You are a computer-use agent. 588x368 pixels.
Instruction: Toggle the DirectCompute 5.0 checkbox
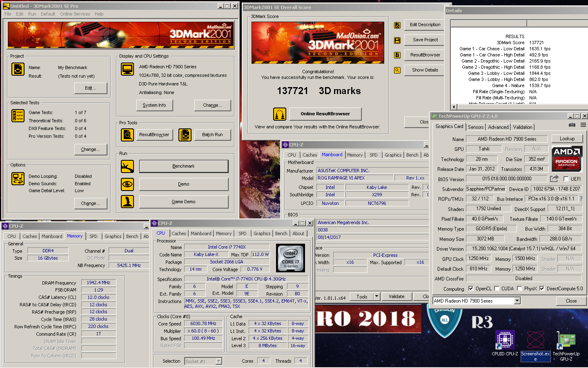pos(542,289)
